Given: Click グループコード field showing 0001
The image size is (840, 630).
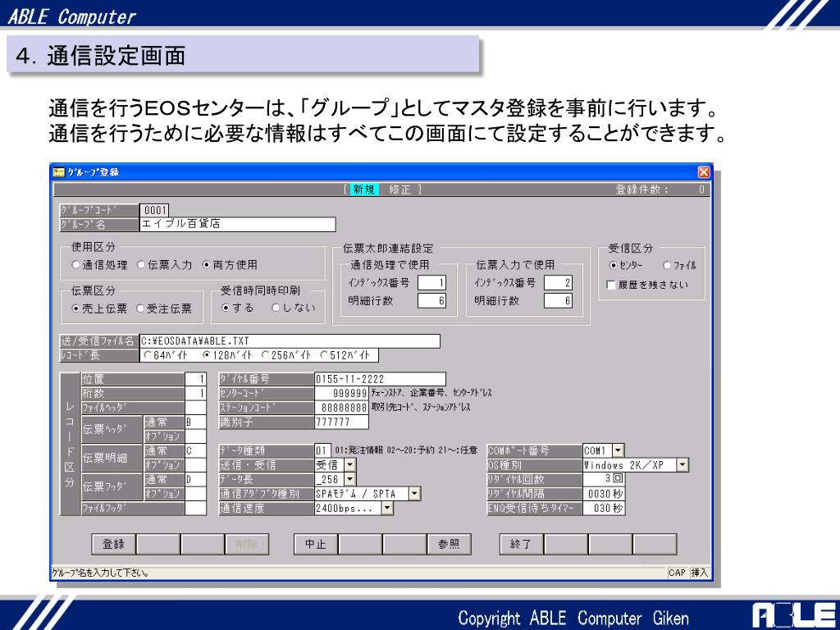Looking at the screenshot, I should point(154,211).
